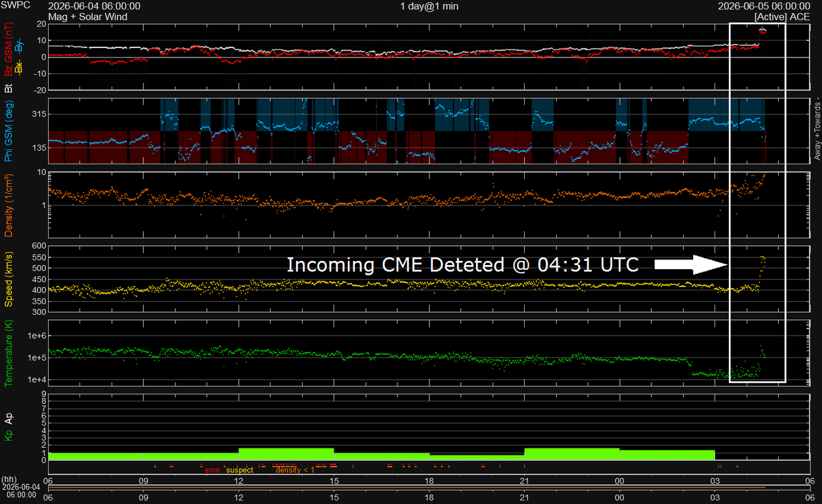Click the 12 tick on the (hh) time axis
The width and height of the screenshot is (822, 504).
(x=238, y=481)
